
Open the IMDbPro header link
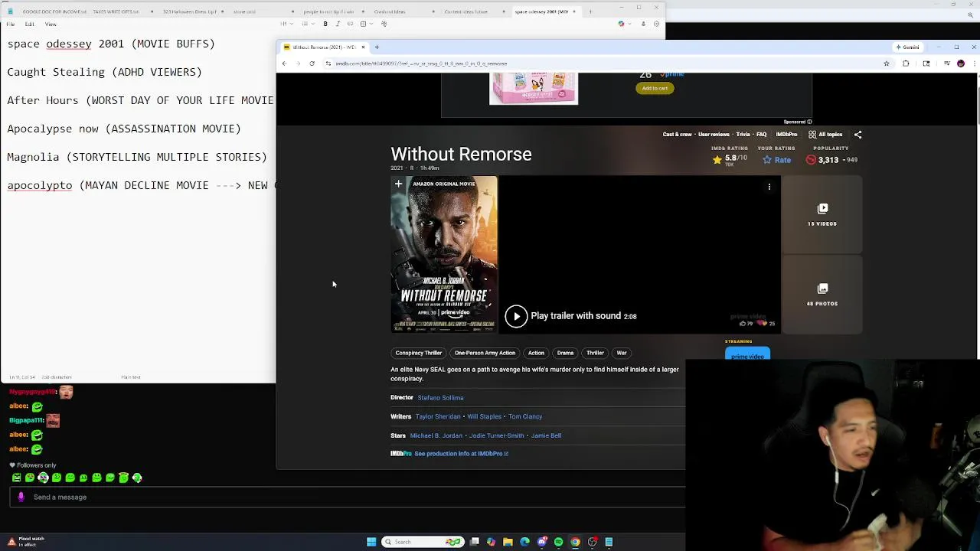coord(786,135)
